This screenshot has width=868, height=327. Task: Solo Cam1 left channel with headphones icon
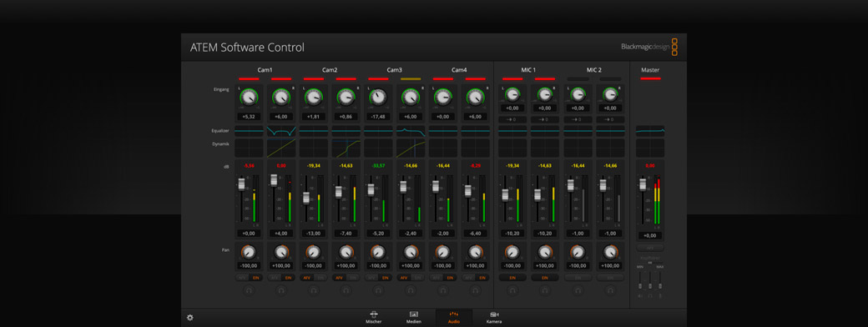(x=249, y=289)
